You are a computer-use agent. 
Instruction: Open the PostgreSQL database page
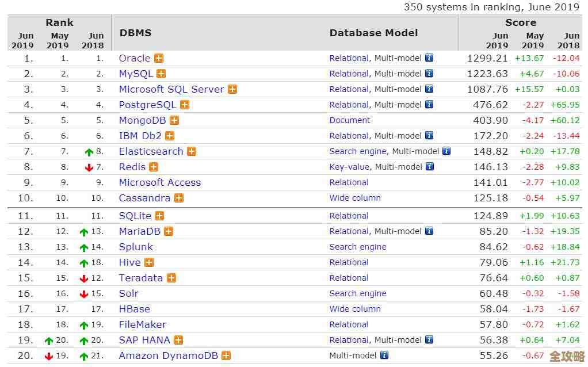(146, 105)
